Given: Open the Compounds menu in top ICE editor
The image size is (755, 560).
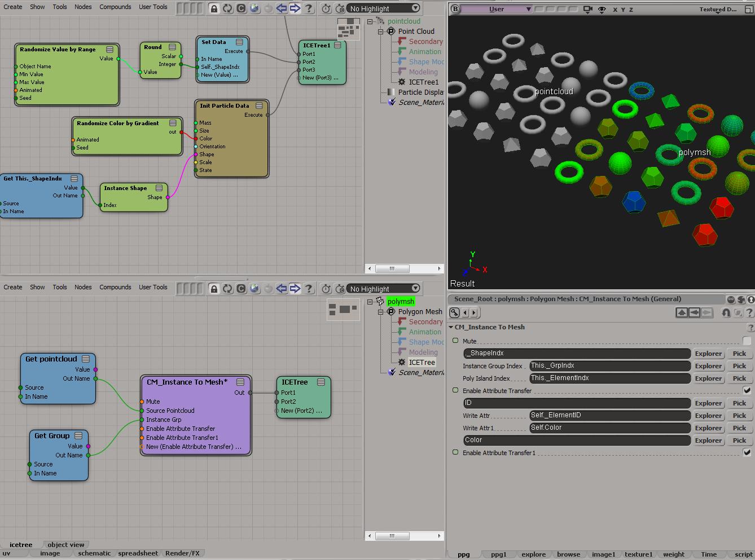Looking at the screenshot, I should tap(115, 7).
